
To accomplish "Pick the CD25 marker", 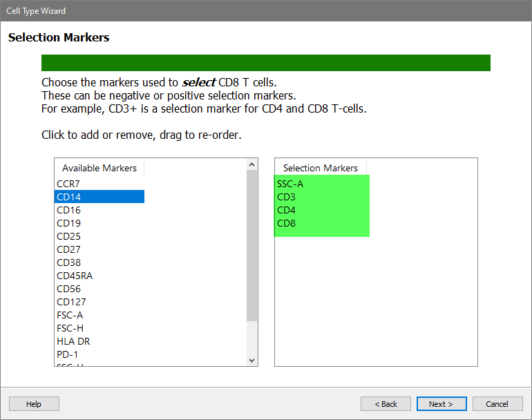I will pos(68,236).
